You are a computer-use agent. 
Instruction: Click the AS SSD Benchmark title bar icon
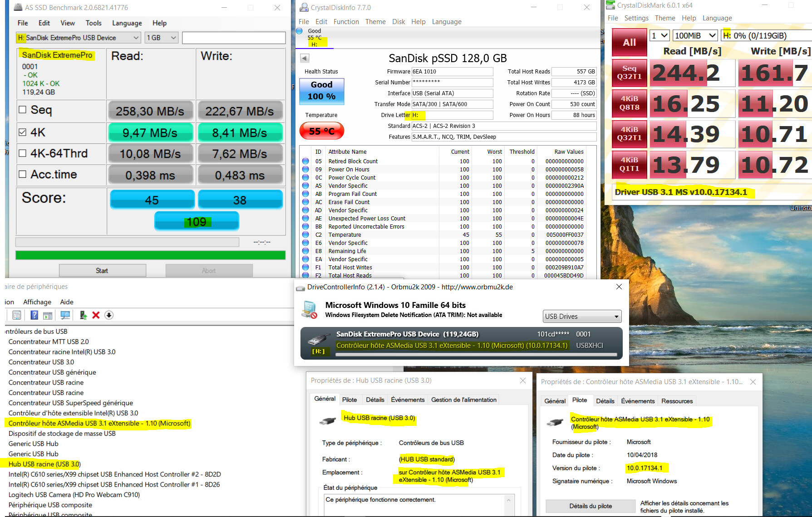point(18,7)
